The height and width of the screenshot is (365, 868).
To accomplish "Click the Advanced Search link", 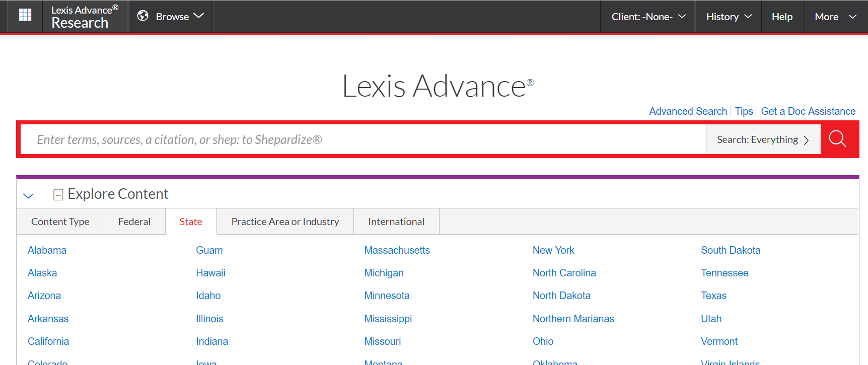I will point(688,111).
